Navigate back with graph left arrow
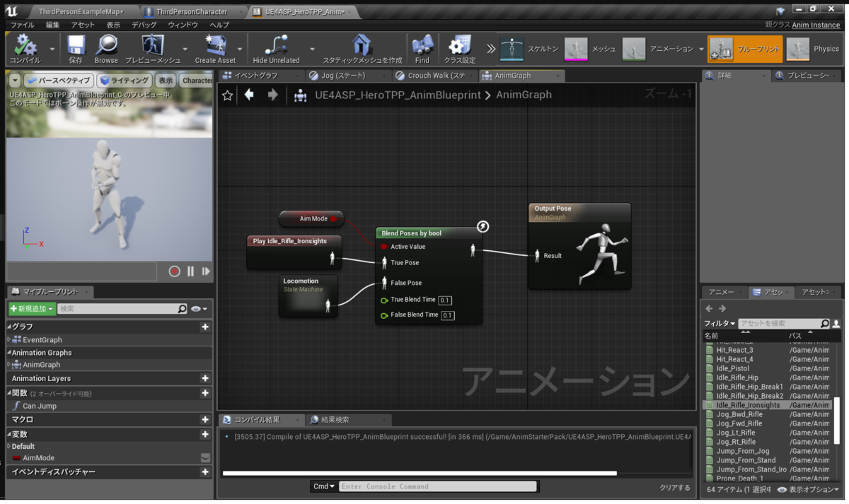Viewport: 849px width, 504px height. [x=249, y=95]
